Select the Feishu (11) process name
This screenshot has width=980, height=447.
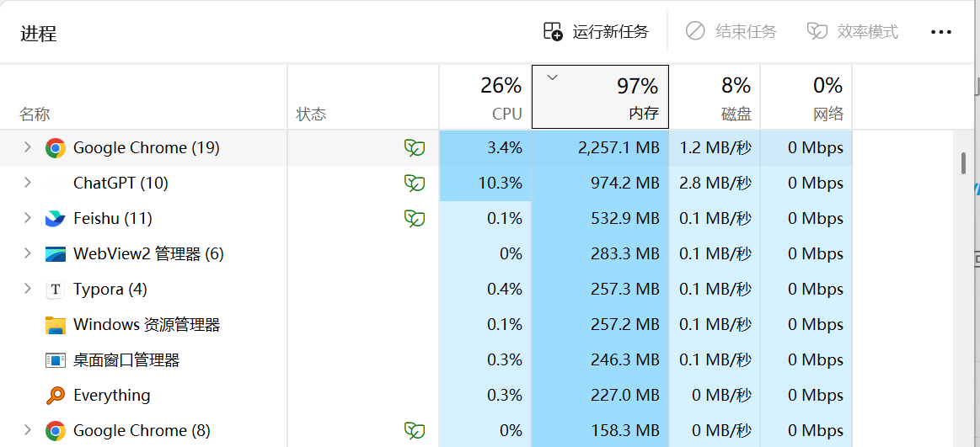click(x=113, y=219)
